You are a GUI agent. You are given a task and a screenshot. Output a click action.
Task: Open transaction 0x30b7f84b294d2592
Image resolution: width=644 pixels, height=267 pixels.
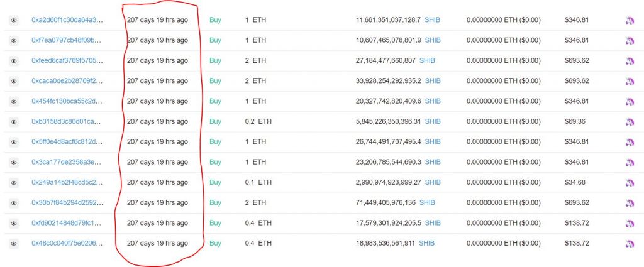67,203
